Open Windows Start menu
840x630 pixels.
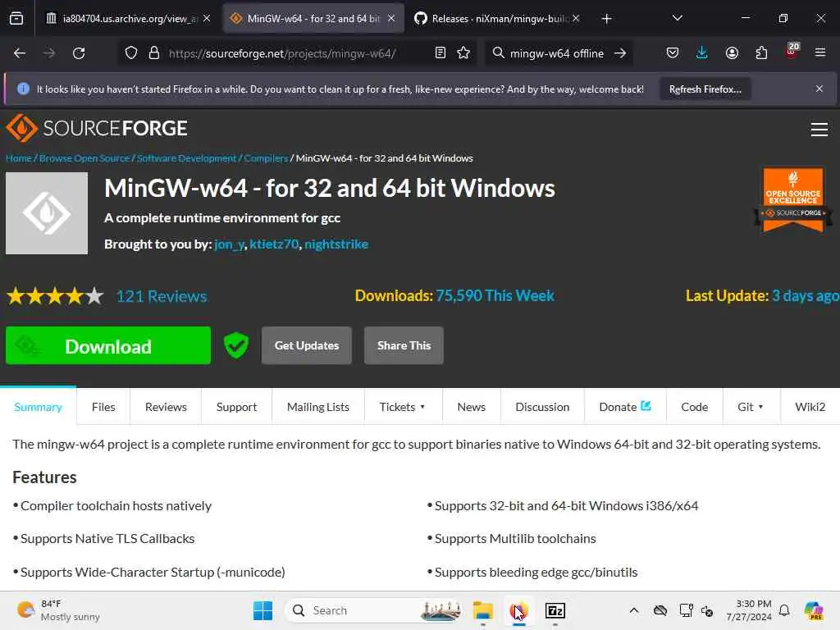[262, 610]
